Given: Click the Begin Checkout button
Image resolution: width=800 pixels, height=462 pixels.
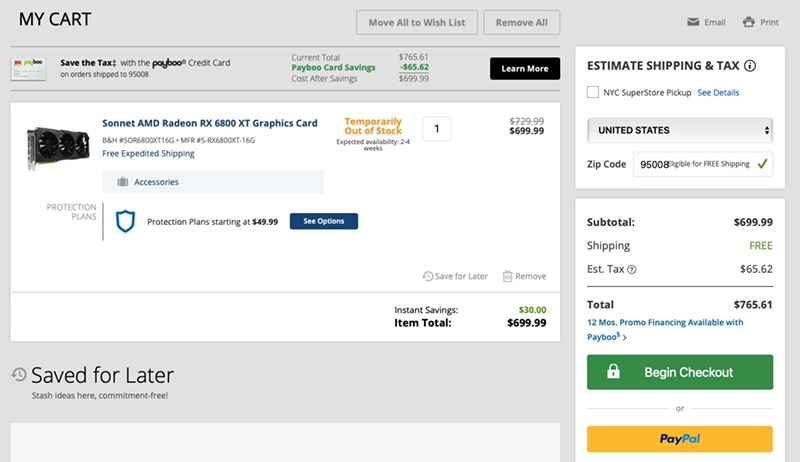Looking at the screenshot, I should coord(680,372).
